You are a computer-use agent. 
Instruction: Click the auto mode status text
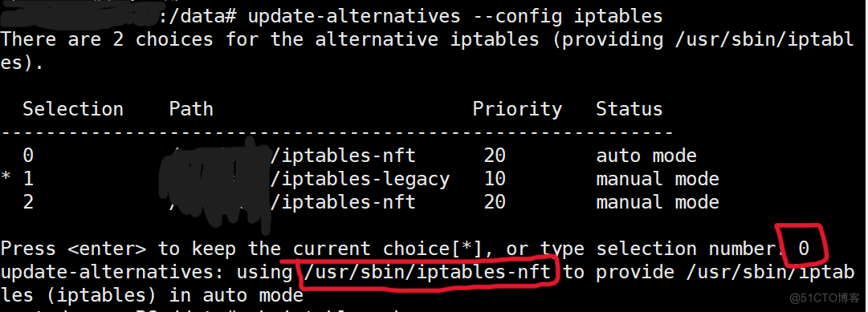click(x=646, y=156)
